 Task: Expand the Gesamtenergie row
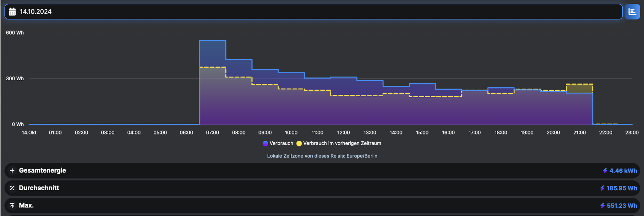(42, 171)
